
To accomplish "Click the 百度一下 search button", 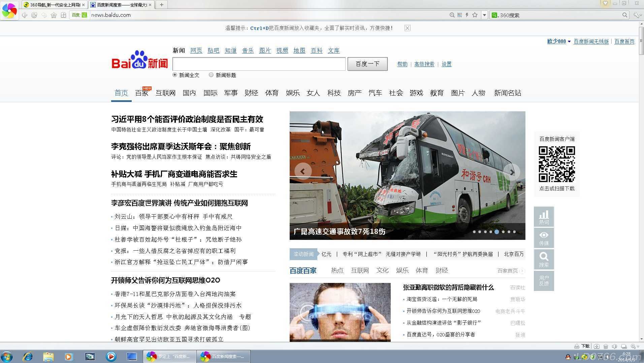I will 367,64.
